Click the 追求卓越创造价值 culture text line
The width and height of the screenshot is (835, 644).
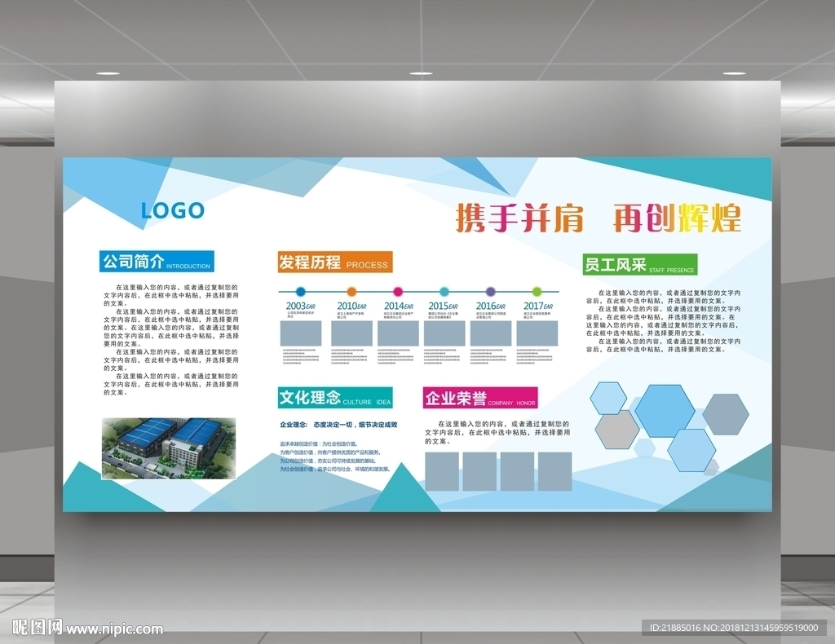319,443
